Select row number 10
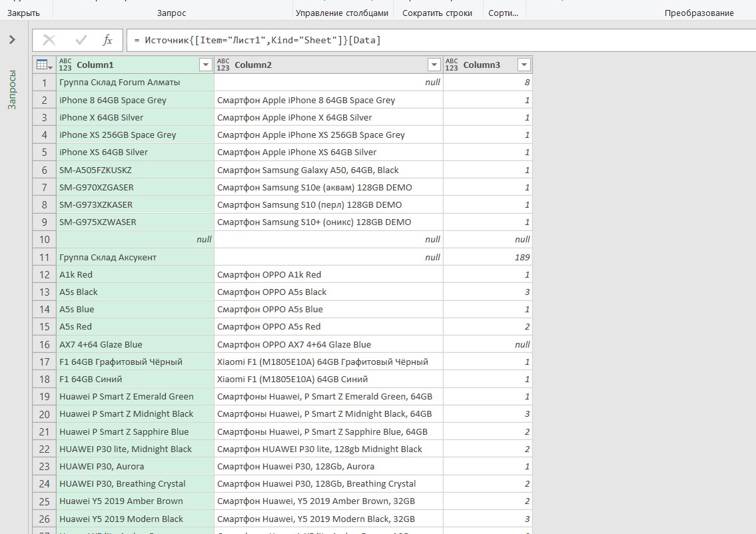The width and height of the screenshot is (756, 534). [x=45, y=240]
